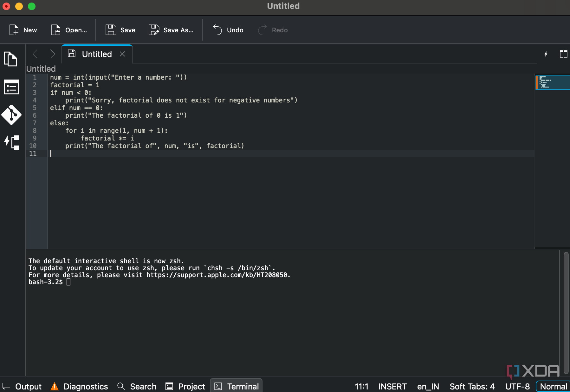Click on the 'else:' code line
This screenshot has height=392, width=570.
pyautogui.click(x=59, y=123)
